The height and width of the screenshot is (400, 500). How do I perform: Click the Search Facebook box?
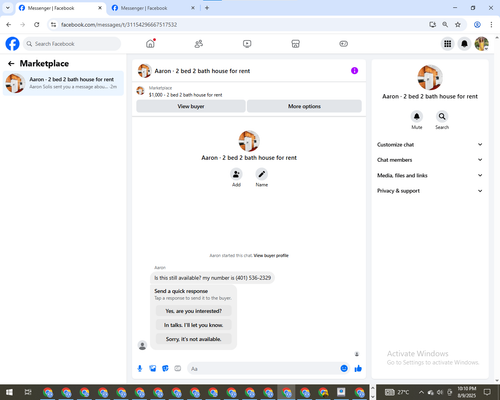click(72, 44)
